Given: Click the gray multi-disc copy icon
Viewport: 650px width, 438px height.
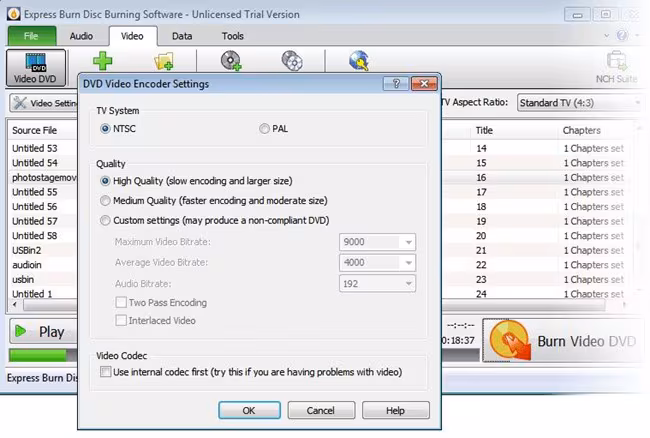Looking at the screenshot, I should 292,61.
